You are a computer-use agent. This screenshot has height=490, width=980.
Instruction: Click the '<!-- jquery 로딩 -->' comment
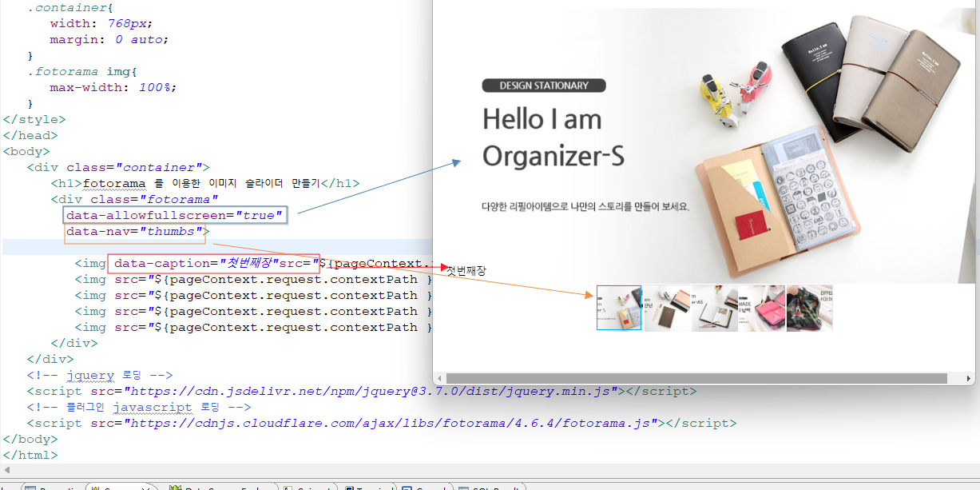tap(100, 375)
